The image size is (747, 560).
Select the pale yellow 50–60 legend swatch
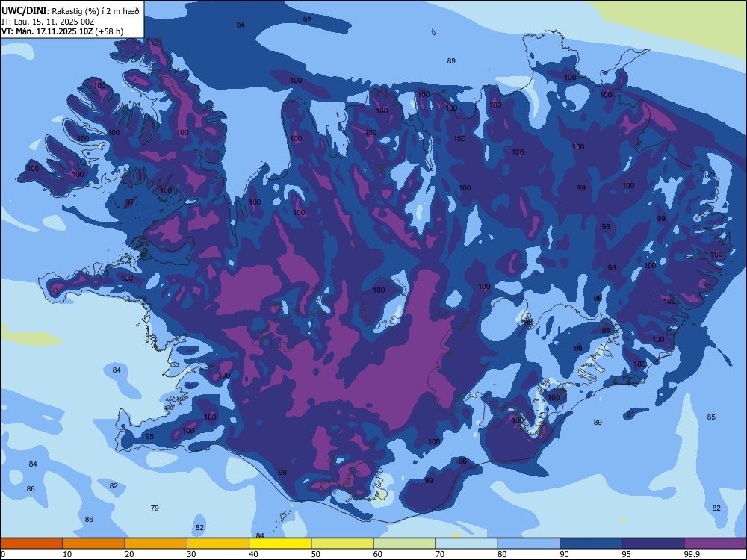[342, 544]
